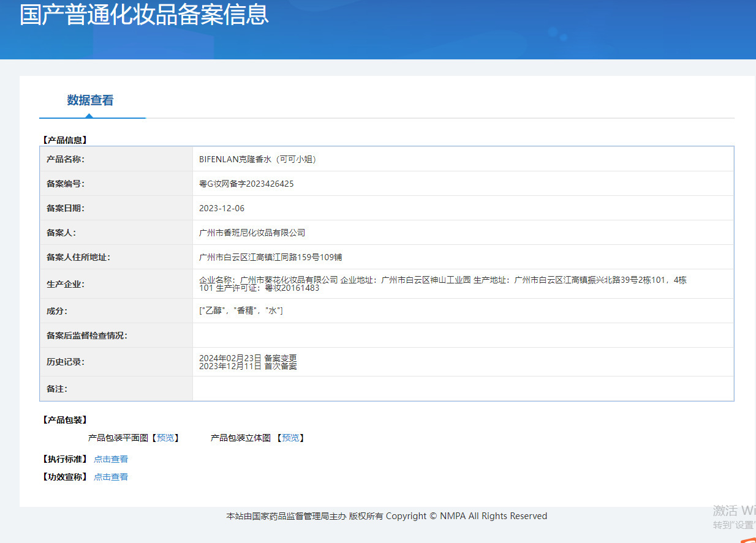Open the 数据查看 tab

90,100
